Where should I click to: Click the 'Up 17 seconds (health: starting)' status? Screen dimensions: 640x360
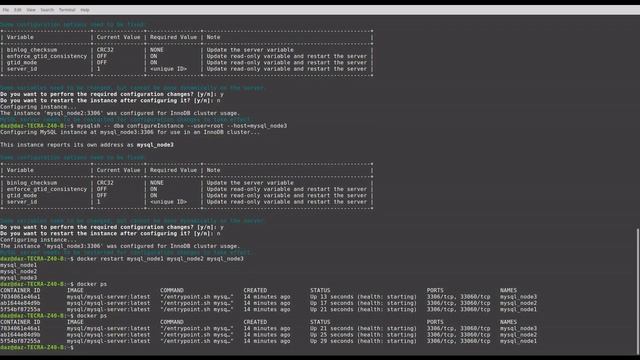click(x=363, y=303)
